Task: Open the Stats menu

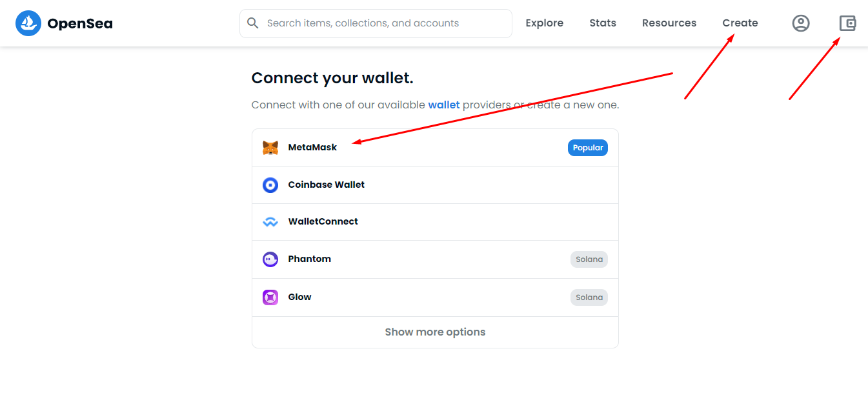Action: 603,23
